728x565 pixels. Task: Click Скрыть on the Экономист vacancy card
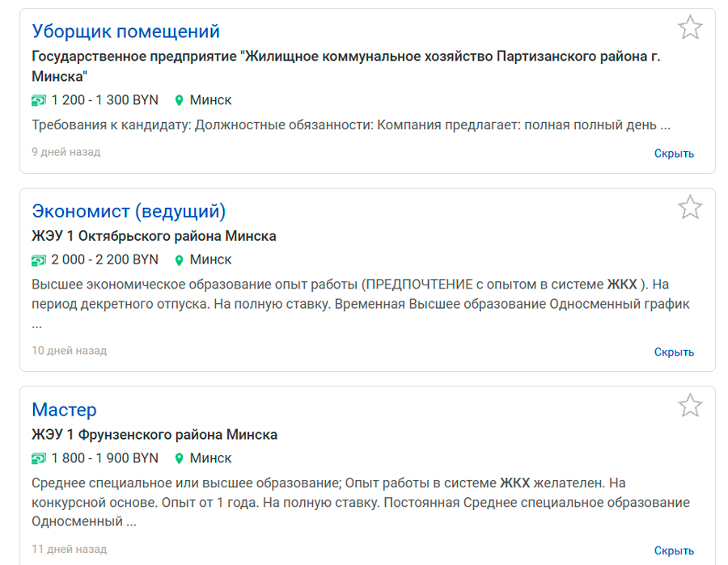[x=675, y=352]
